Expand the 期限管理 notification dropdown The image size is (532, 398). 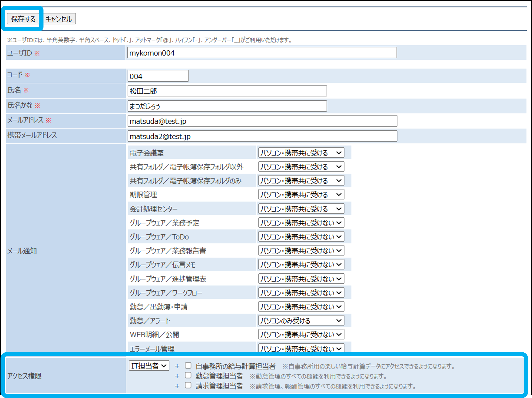(x=301, y=194)
